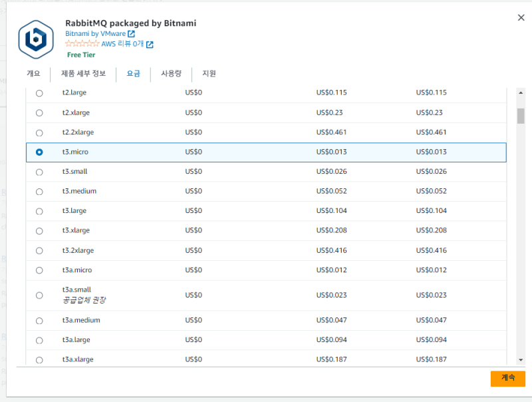Click the star rating icons
Screen dimensions: 532x402
(82, 43)
